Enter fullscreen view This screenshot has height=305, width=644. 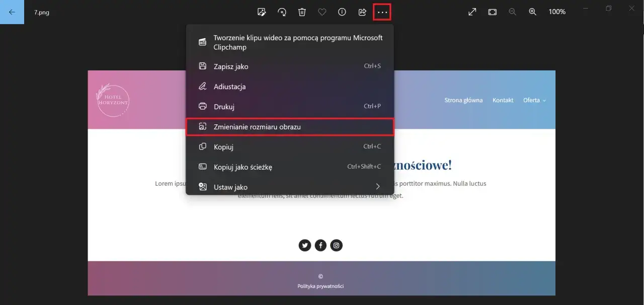[472, 12]
